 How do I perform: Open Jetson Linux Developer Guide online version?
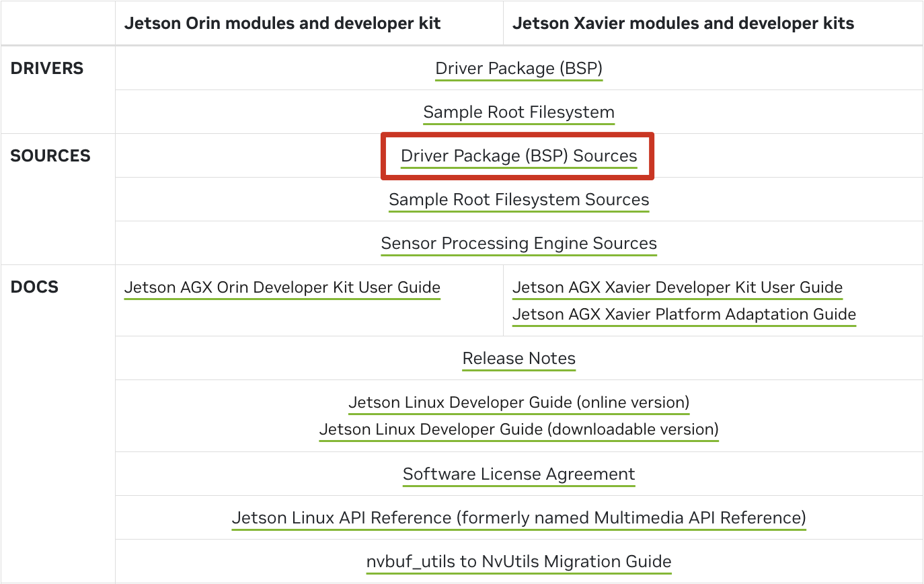518,402
